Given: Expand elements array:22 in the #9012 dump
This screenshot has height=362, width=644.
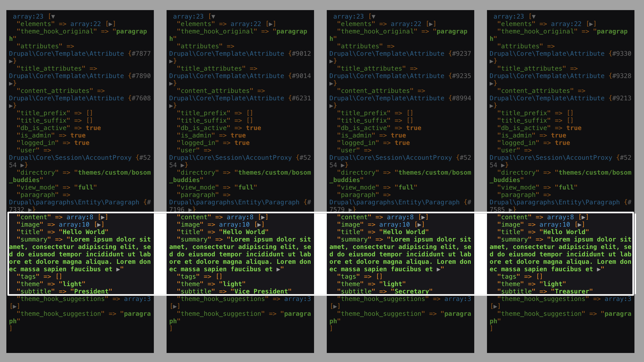Looking at the screenshot, I should (271, 24).
